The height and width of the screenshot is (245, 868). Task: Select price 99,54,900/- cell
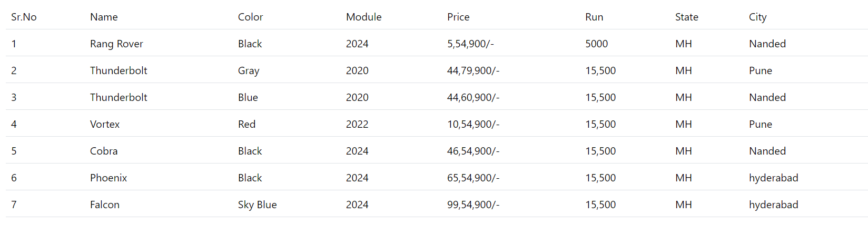coord(473,205)
